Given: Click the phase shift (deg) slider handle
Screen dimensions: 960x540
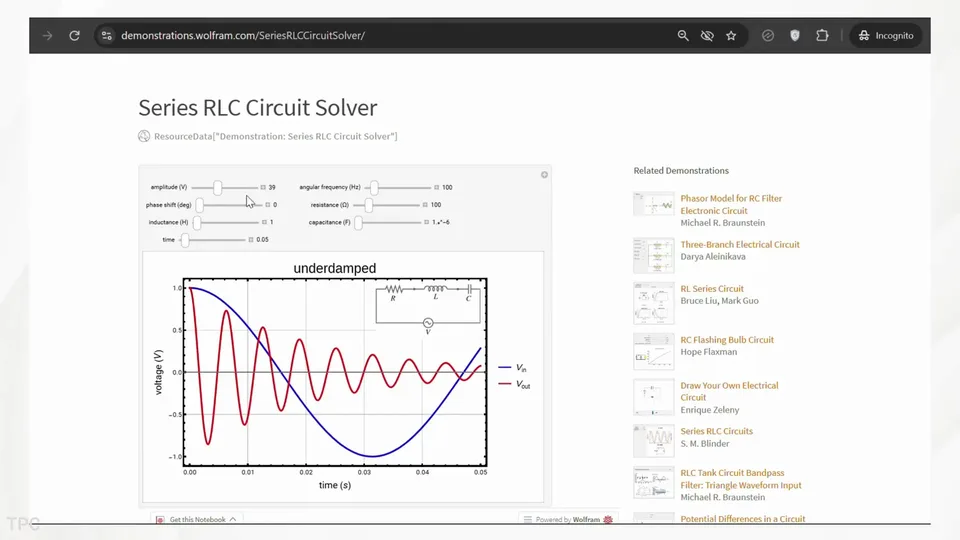Looking at the screenshot, I should 200,204.
